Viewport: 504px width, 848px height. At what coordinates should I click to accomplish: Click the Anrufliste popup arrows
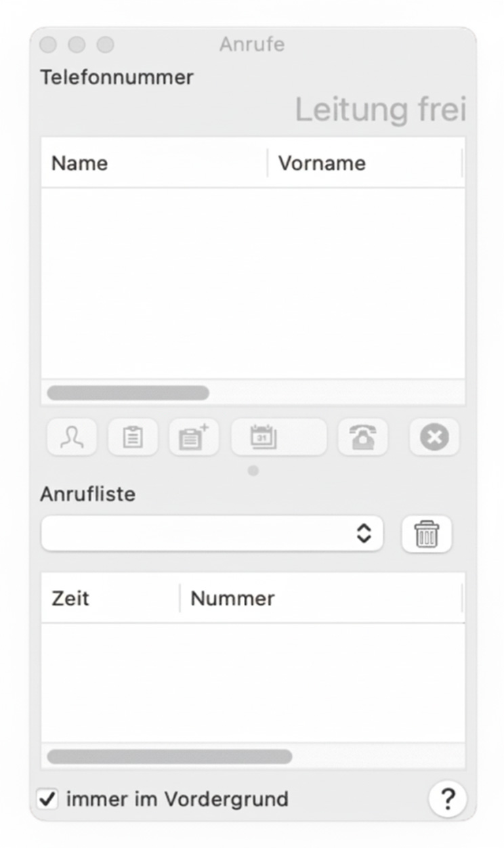[x=364, y=534]
